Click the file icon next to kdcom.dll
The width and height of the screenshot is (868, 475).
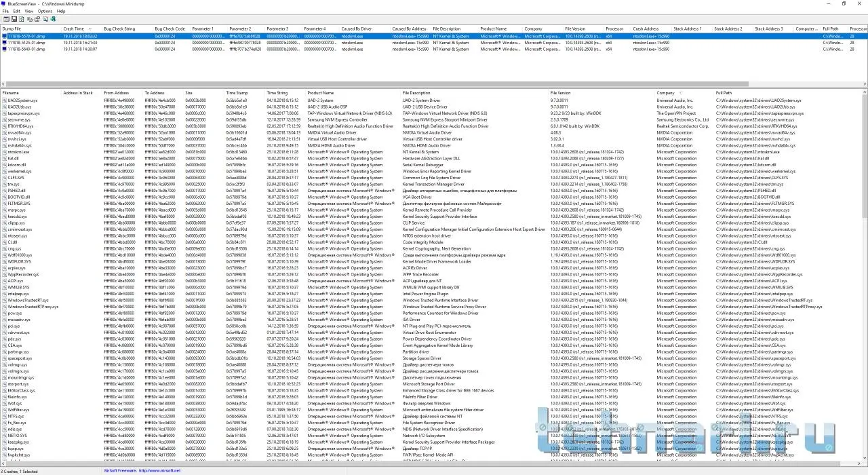[x=4, y=165]
